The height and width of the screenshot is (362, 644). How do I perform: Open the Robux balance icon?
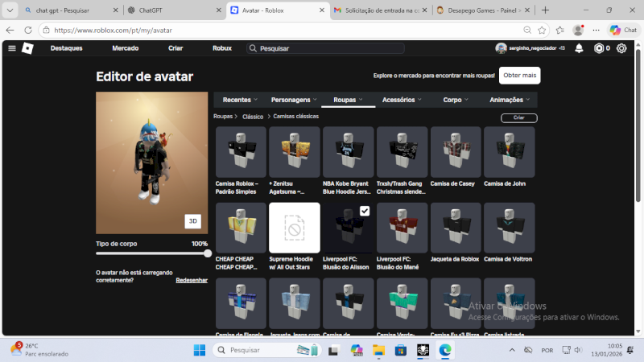(x=599, y=48)
